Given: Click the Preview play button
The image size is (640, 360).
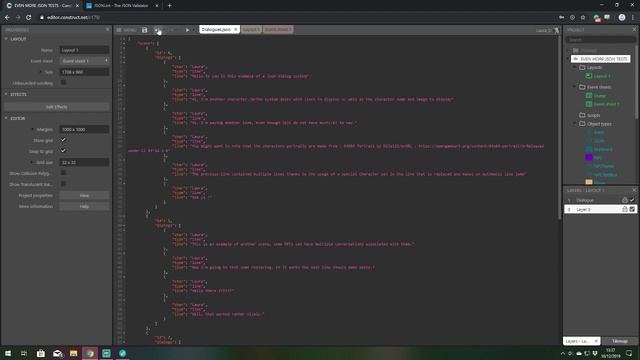Looking at the screenshot, I should 187,30.
